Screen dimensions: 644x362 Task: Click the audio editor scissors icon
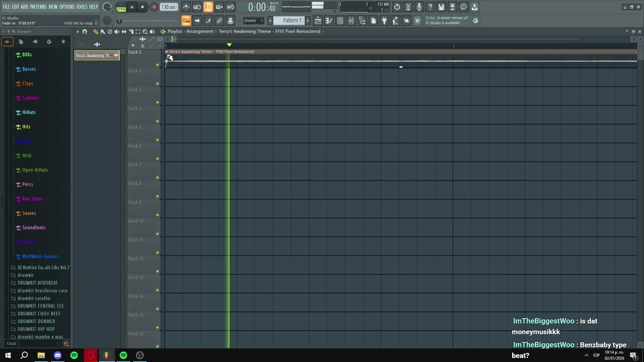[x=408, y=7]
